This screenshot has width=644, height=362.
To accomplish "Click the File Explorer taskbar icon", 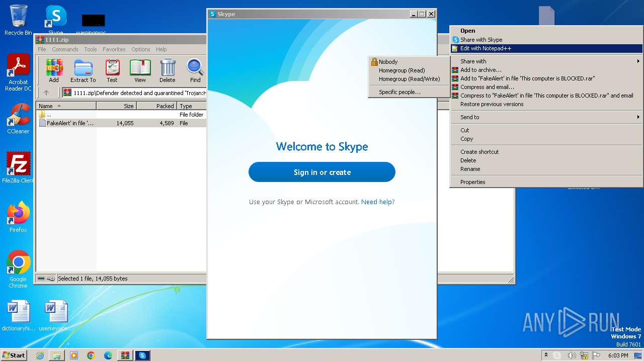I will [57, 355].
